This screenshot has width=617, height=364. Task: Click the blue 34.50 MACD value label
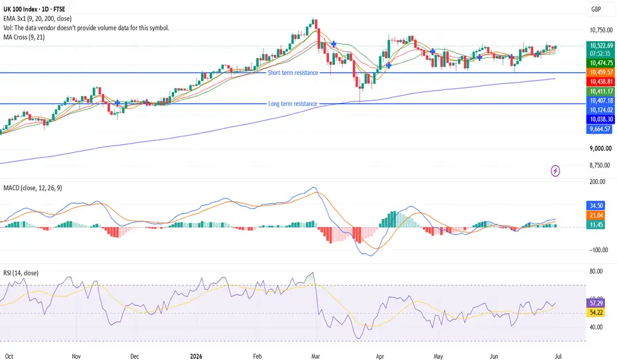596,206
